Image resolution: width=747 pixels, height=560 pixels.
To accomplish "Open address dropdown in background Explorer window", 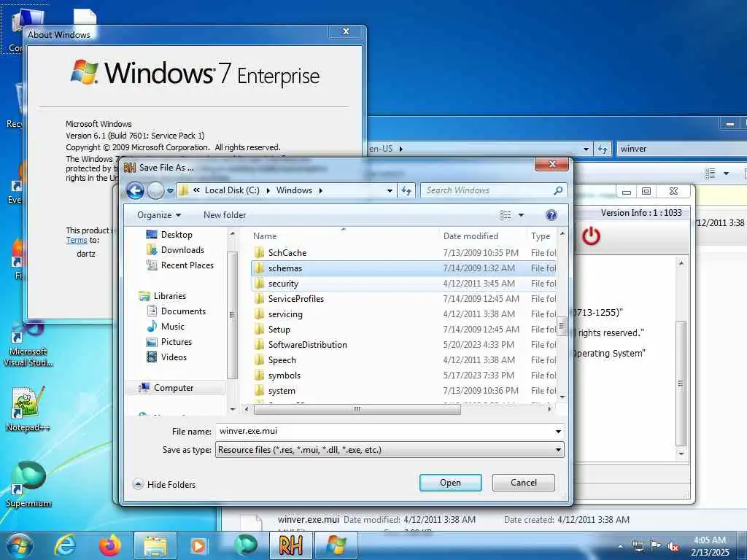I will 586,149.
